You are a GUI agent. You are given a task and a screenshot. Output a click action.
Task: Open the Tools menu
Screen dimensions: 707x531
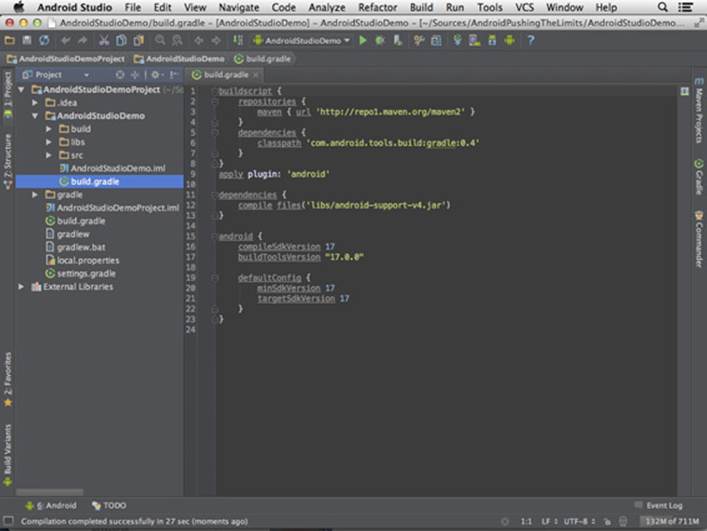[490, 8]
